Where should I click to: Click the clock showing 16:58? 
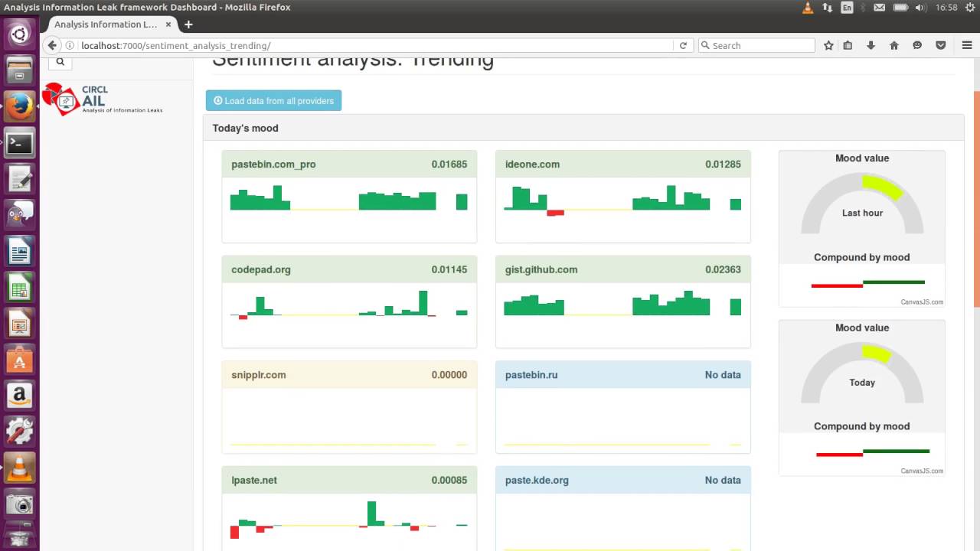(946, 8)
